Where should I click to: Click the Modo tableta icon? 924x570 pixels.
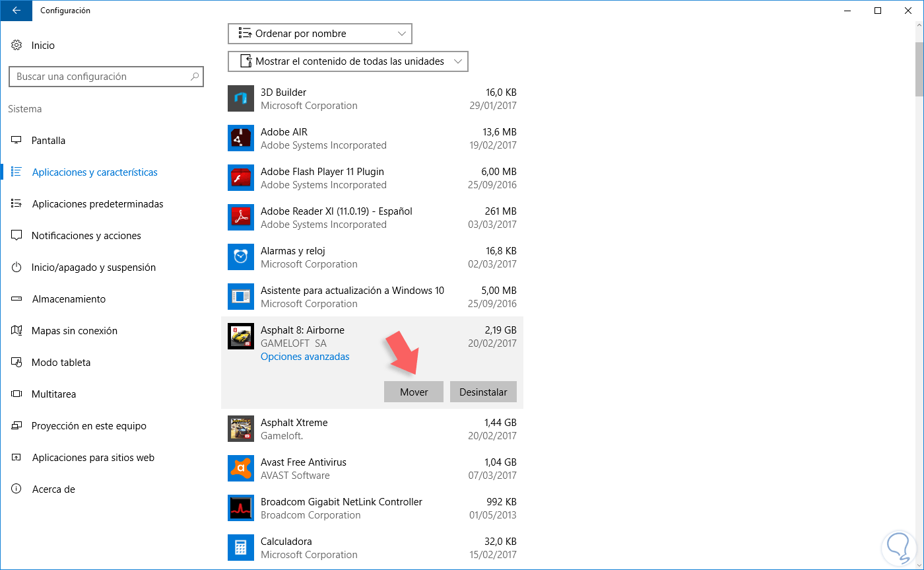click(16, 363)
